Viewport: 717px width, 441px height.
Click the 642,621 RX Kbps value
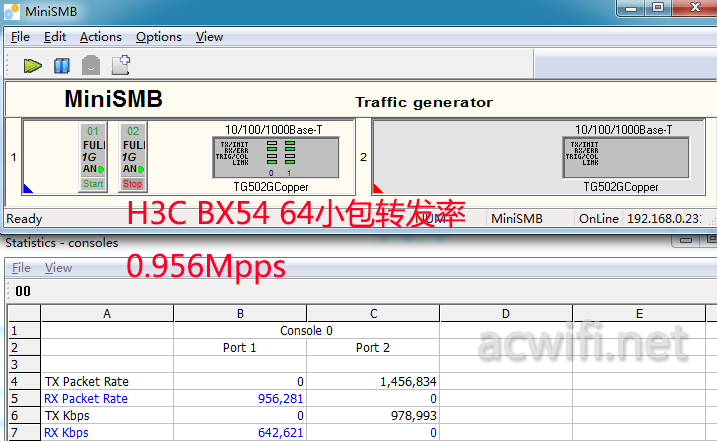point(280,432)
